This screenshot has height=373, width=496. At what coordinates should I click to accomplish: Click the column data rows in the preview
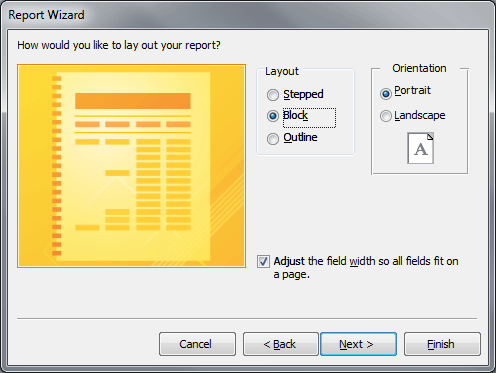[x=163, y=185]
